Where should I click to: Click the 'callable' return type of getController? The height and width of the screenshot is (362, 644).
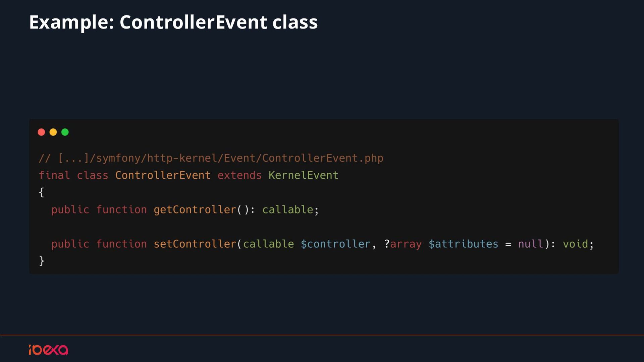click(x=287, y=209)
